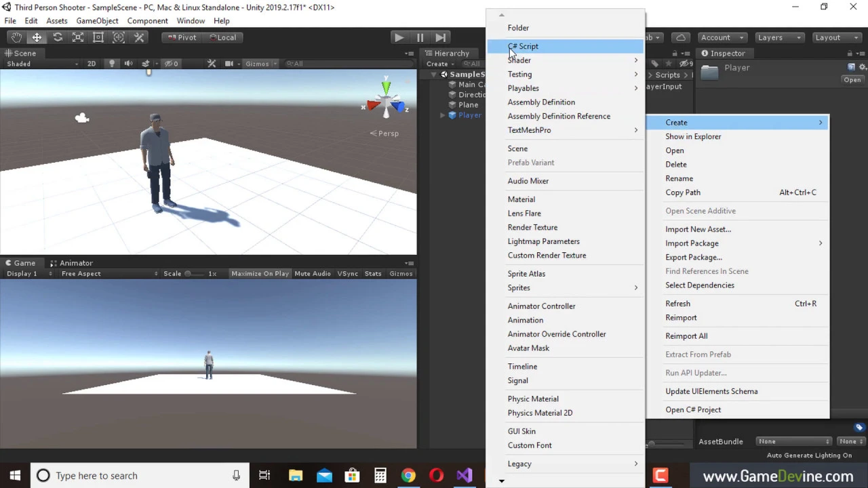868x488 pixels.
Task: Open the cloud services icon button
Action: coord(681,37)
